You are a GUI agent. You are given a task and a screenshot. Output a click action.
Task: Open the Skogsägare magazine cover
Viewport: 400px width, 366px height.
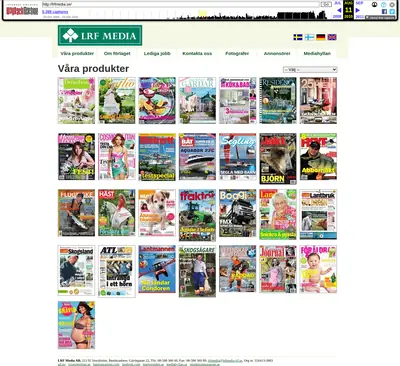(x=197, y=271)
